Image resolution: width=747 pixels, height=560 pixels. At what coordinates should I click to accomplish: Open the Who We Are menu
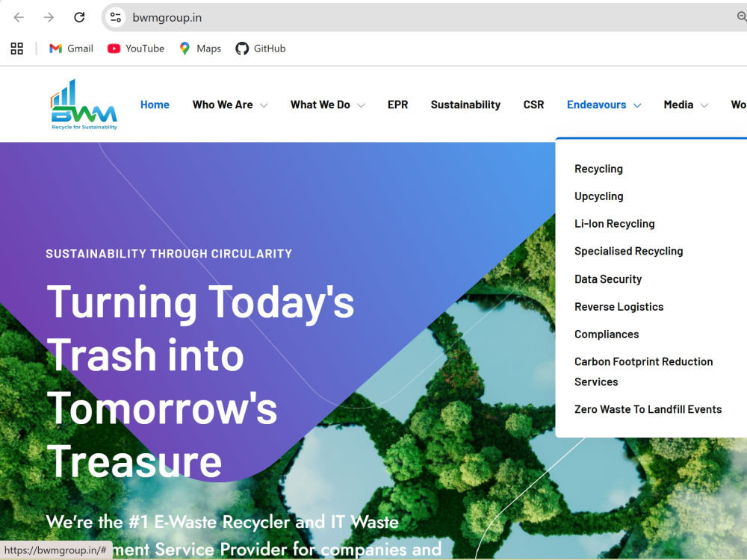click(x=223, y=105)
